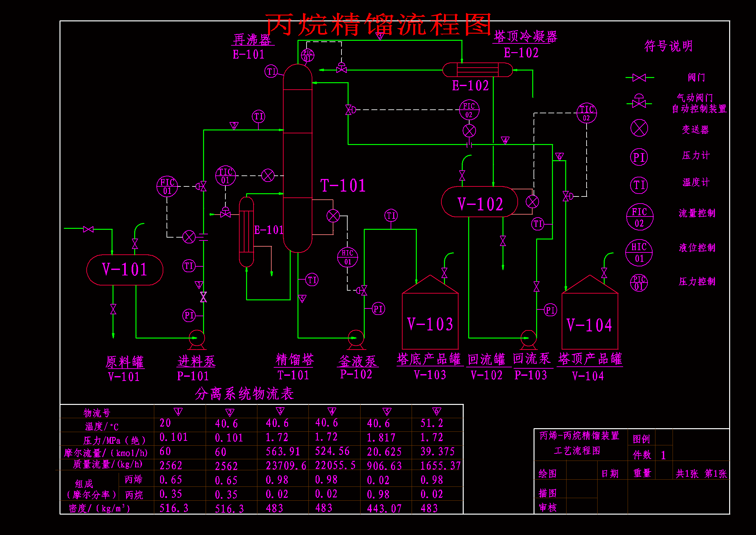Screen dimensions: 756x535
Task: Select the title block field 审核
Action: 547,507
